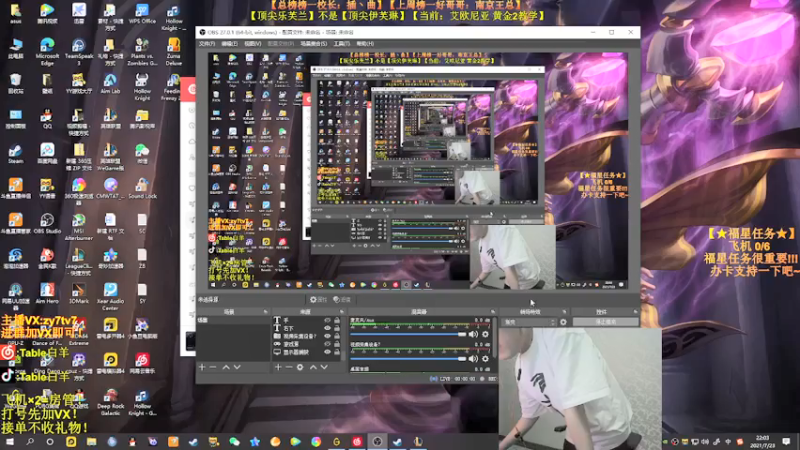Open the Windows Start menu

(x=9, y=442)
